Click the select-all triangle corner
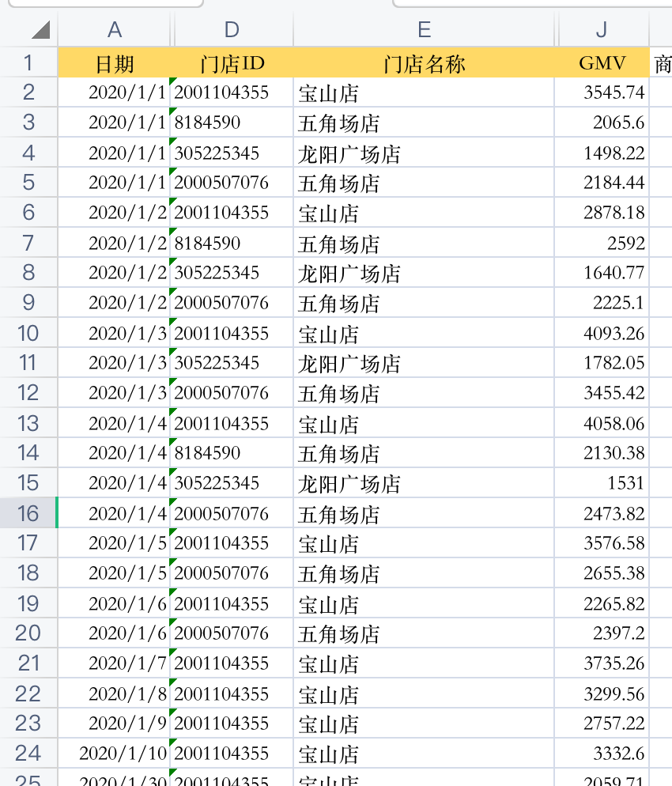 tap(40, 29)
